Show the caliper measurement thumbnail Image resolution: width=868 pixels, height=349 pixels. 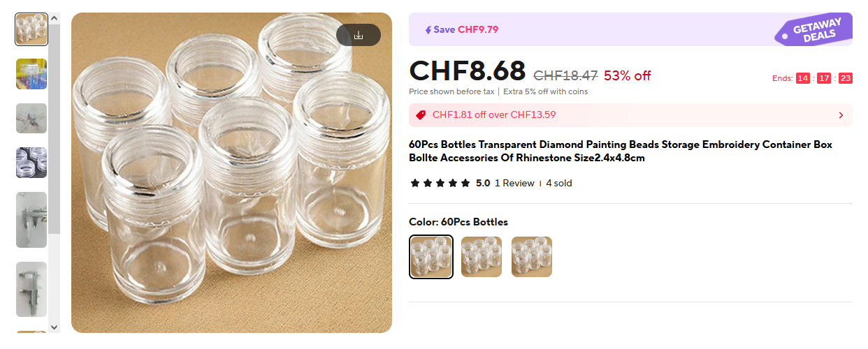pyautogui.click(x=31, y=220)
